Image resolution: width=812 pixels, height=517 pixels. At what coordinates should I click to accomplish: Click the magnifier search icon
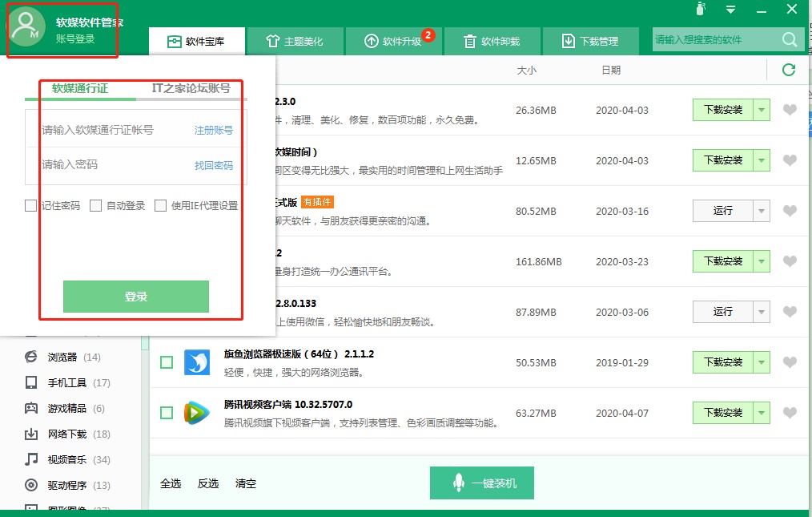(789, 40)
